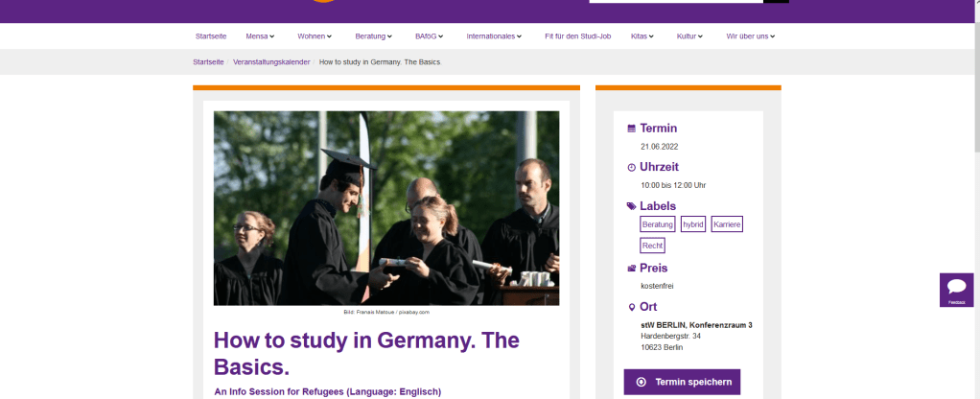
Task: Open the Kultur navigation dropdown
Action: pyautogui.click(x=689, y=36)
